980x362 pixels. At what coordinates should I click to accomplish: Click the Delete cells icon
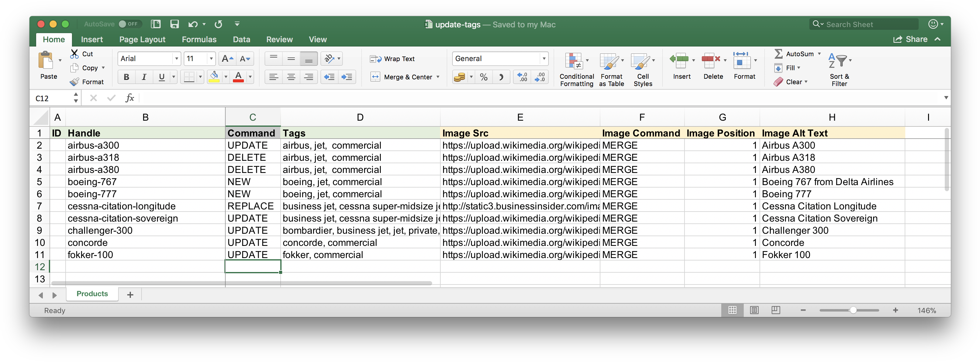pos(711,60)
